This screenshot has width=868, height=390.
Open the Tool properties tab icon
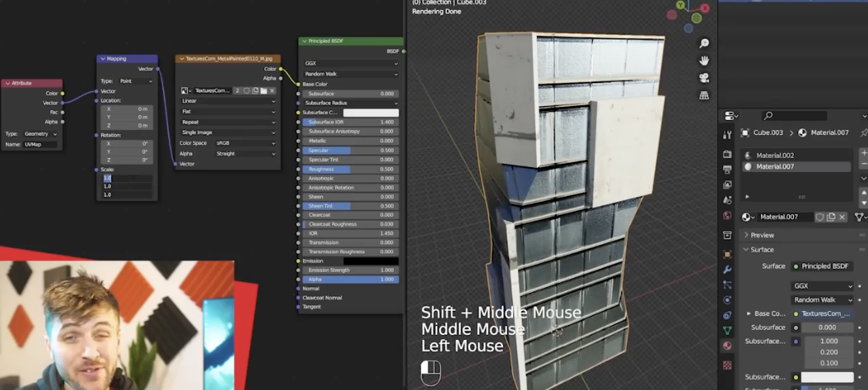pos(727,134)
